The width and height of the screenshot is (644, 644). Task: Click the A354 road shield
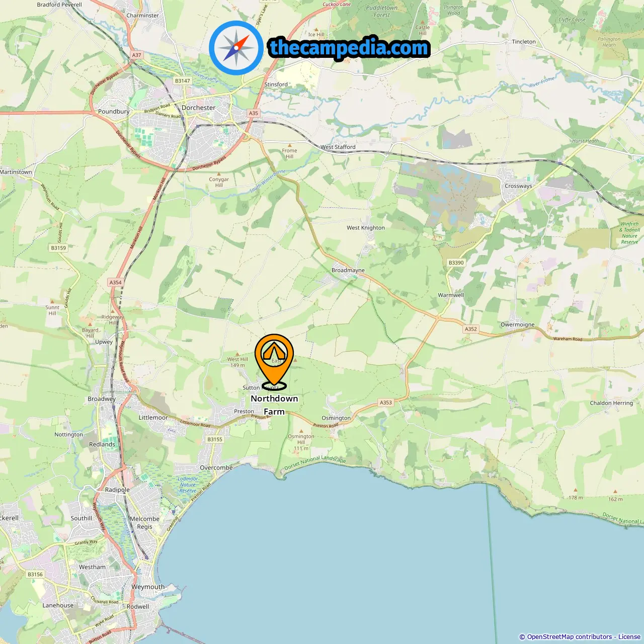click(116, 282)
